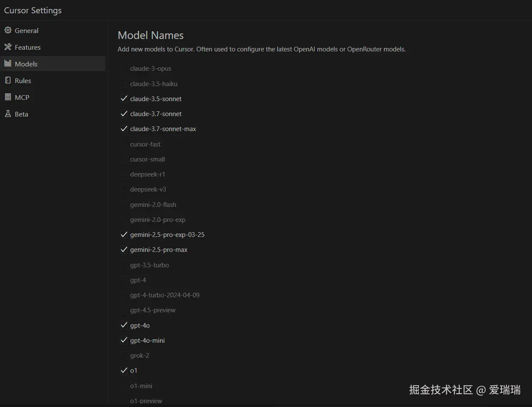Click the Features tools icon
This screenshot has width=532, height=407.
coord(8,47)
